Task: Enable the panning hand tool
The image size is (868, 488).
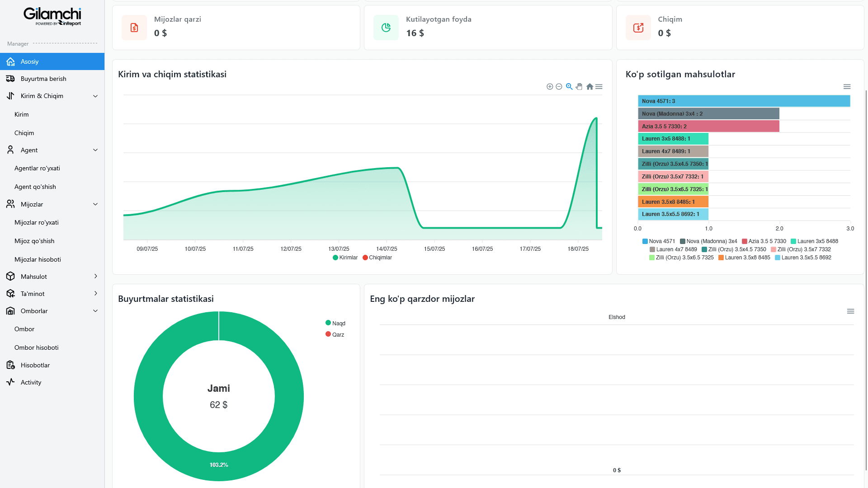Action: point(579,87)
